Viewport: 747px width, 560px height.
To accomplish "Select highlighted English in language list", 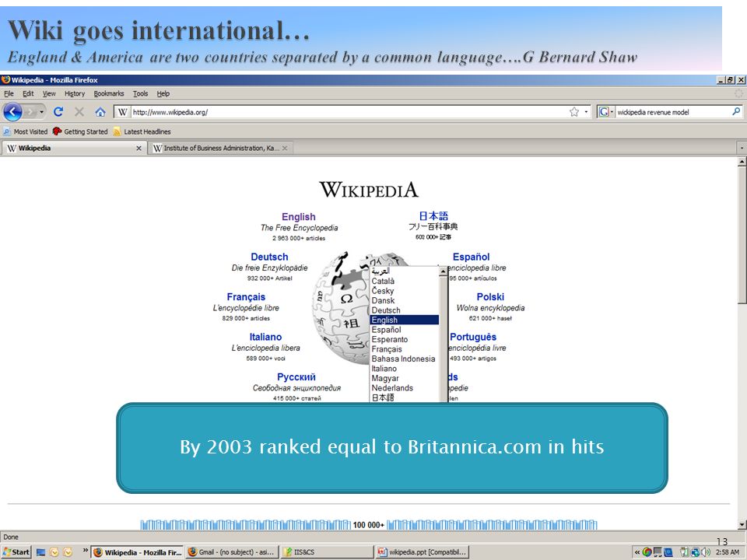I will click(404, 320).
